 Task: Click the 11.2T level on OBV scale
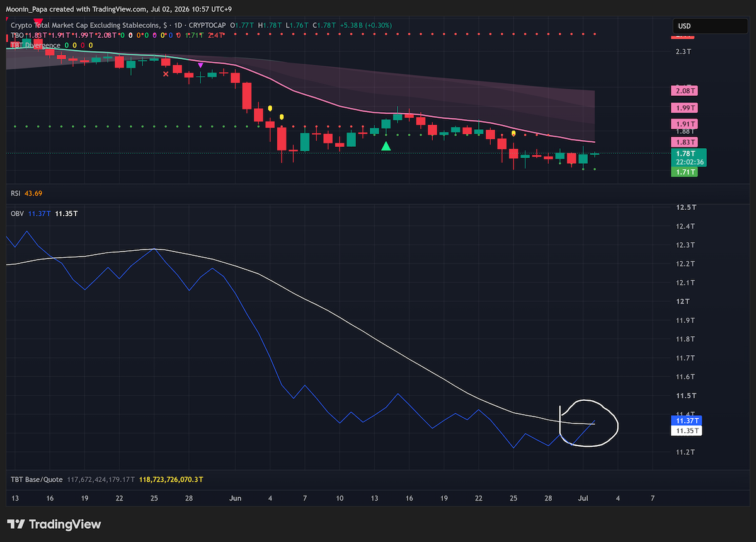click(x=685, y=452)
